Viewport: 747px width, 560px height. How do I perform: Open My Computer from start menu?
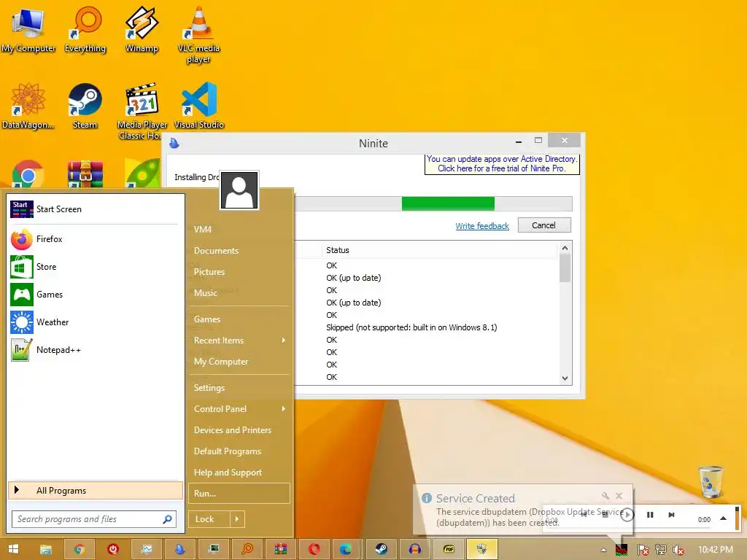pyautogui.click(x=239, y=362)
